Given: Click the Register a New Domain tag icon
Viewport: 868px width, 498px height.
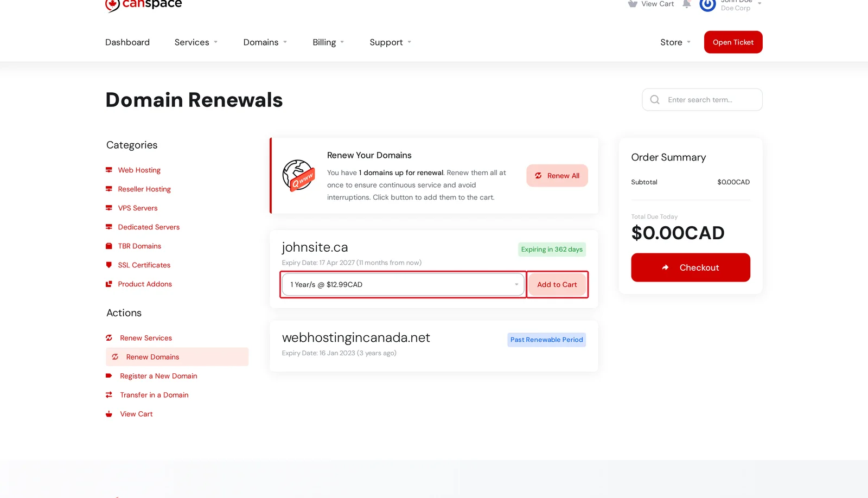Looking at the screenshot, I should (x=109, y=375).
